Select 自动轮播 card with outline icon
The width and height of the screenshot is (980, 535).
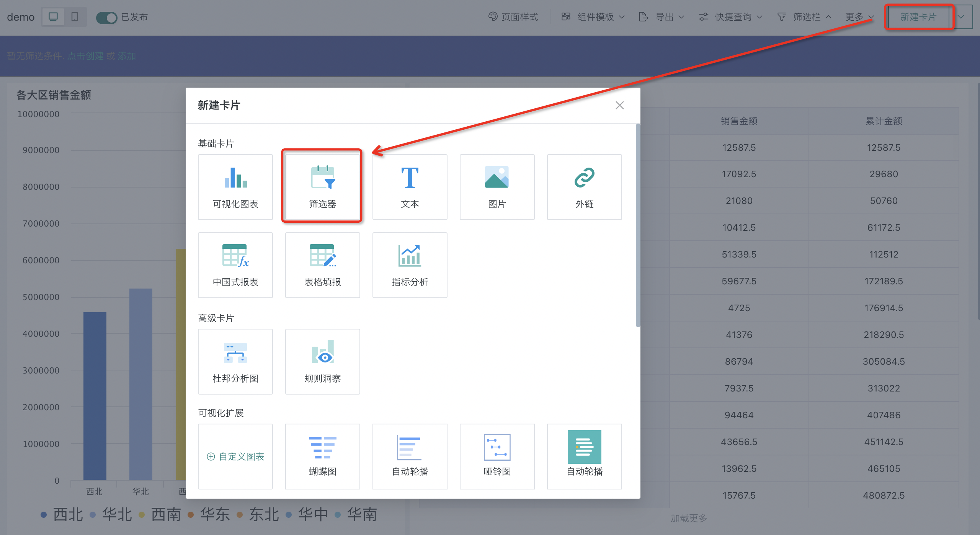coord(410,457)
